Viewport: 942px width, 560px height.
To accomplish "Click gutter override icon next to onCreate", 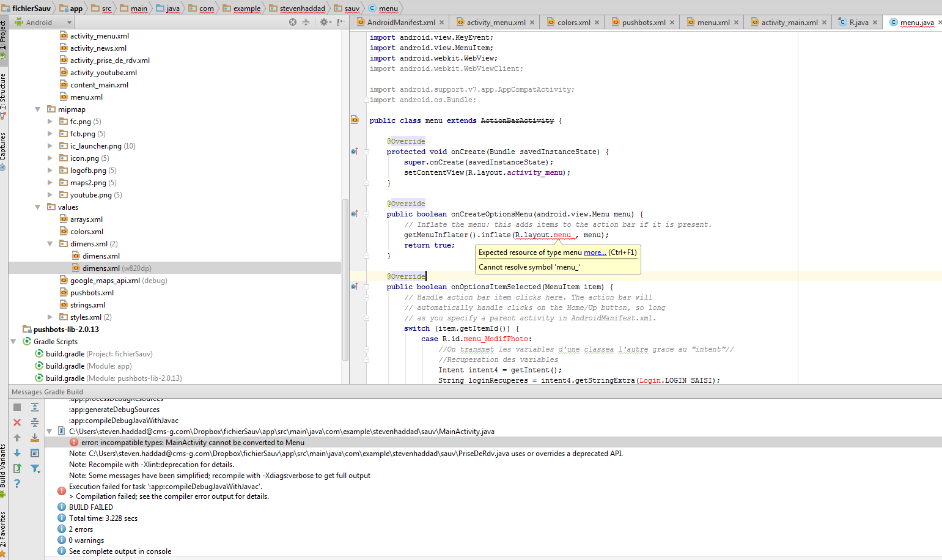I will coord(355,151).
